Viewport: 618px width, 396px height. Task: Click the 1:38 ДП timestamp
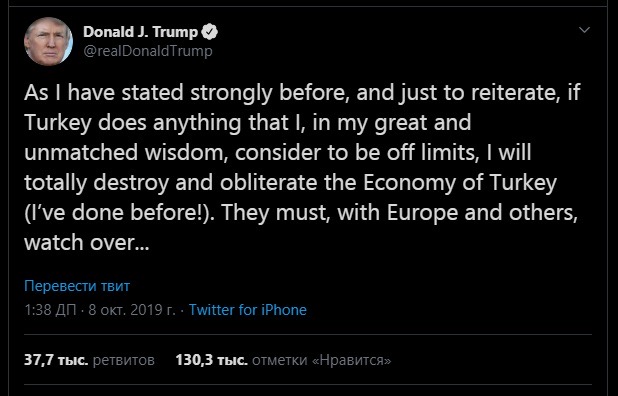(x=50, y=310)
